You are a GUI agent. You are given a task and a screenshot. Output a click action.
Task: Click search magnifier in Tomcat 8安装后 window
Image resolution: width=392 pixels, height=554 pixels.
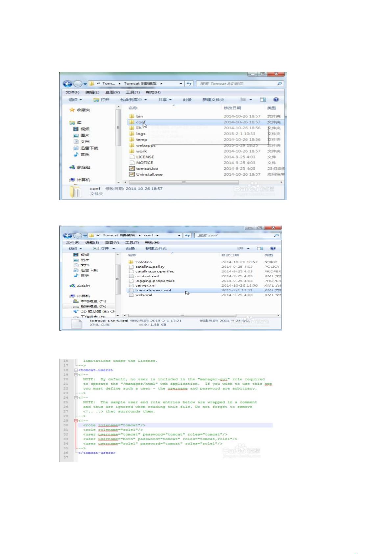[x=279, y=84]
